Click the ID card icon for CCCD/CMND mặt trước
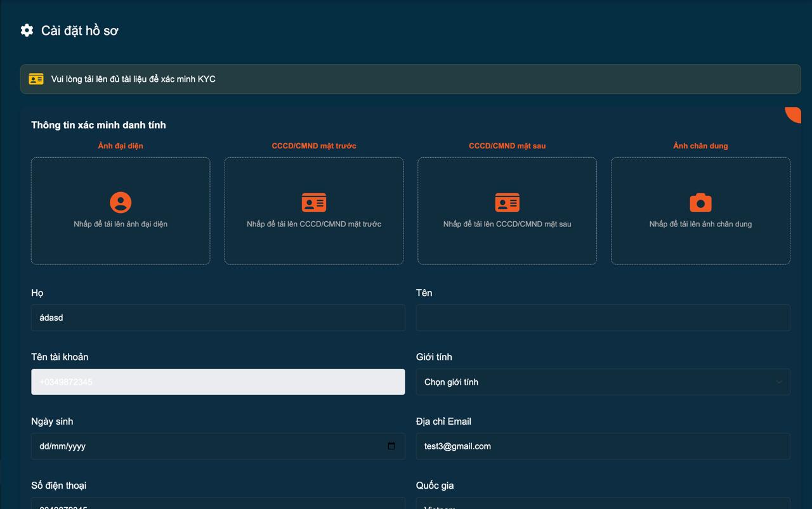The width and height of the screenshot is (812, 509). [314, 202]
